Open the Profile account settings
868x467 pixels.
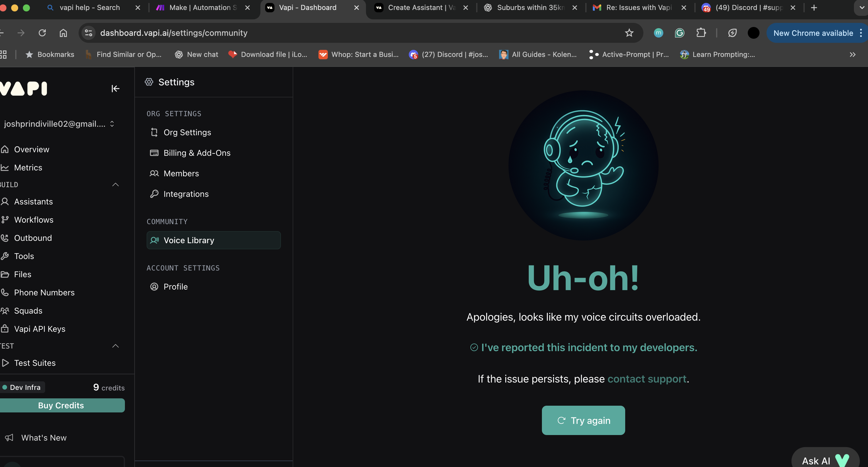(175, 287)
